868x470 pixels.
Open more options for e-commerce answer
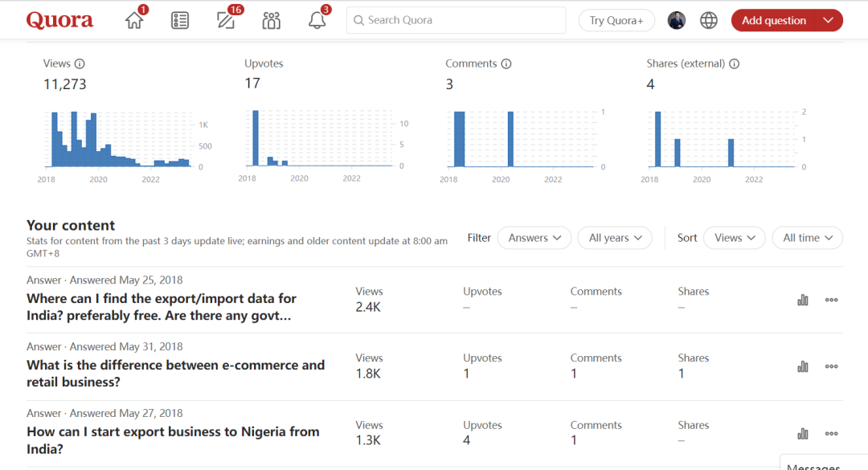(x=831, y=366)
